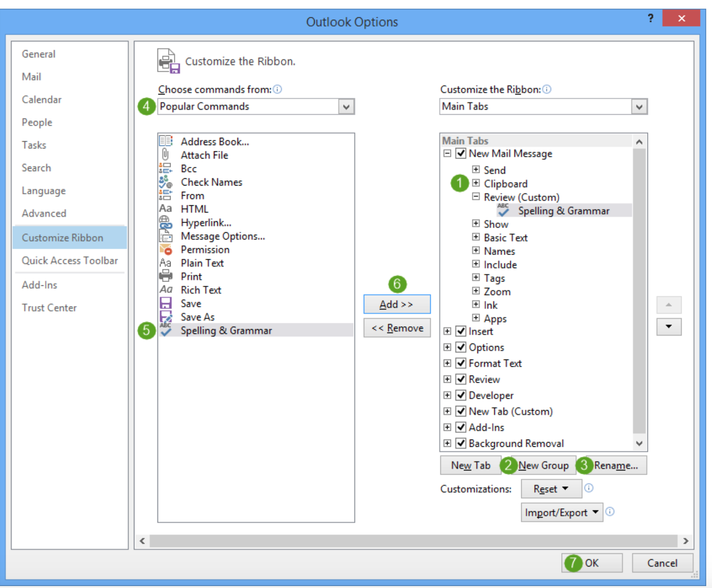Click the Hyperlink globe icon
This screenshot has width=712, height=588.
tap(165, 222)
